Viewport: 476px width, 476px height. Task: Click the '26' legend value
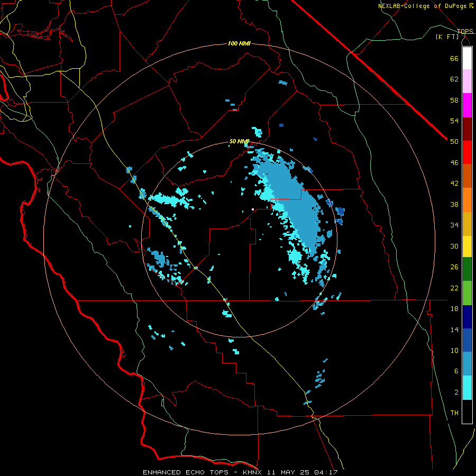(x=454, y=267)
